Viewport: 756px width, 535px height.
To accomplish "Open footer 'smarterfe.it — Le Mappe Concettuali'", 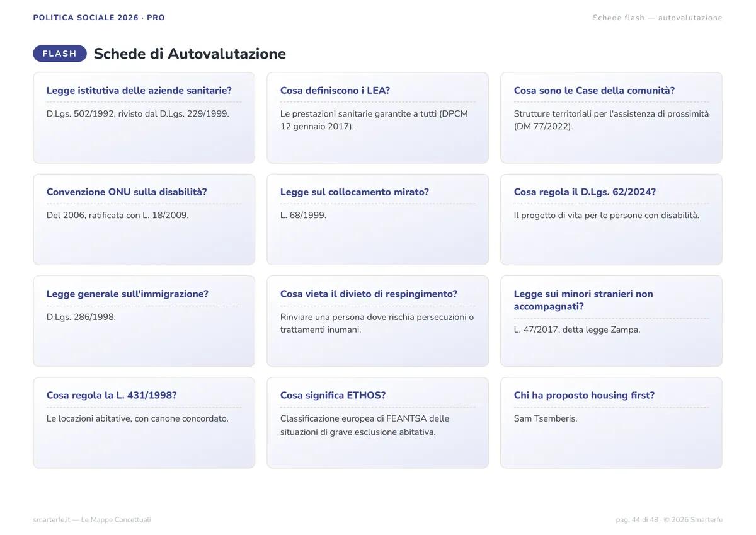I will [92, 520].
